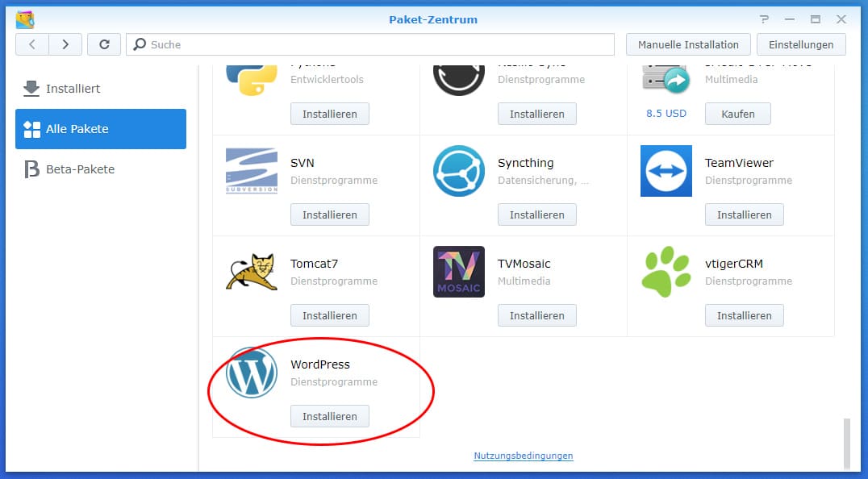
Task: Click the WordPress logo icon
Action: point(252,373)
